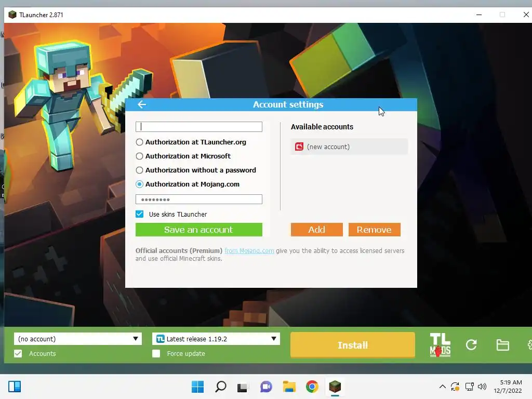Show hidden system tray icons
This screenshot has height=399, width=532.
[443, 387]
